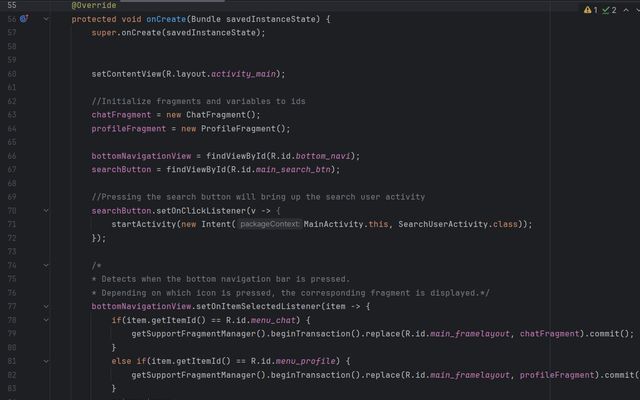Click menu_profile resource id
The height and width of the screenshot is (400, 640).
pyautogui.click(x=305, y=361)
